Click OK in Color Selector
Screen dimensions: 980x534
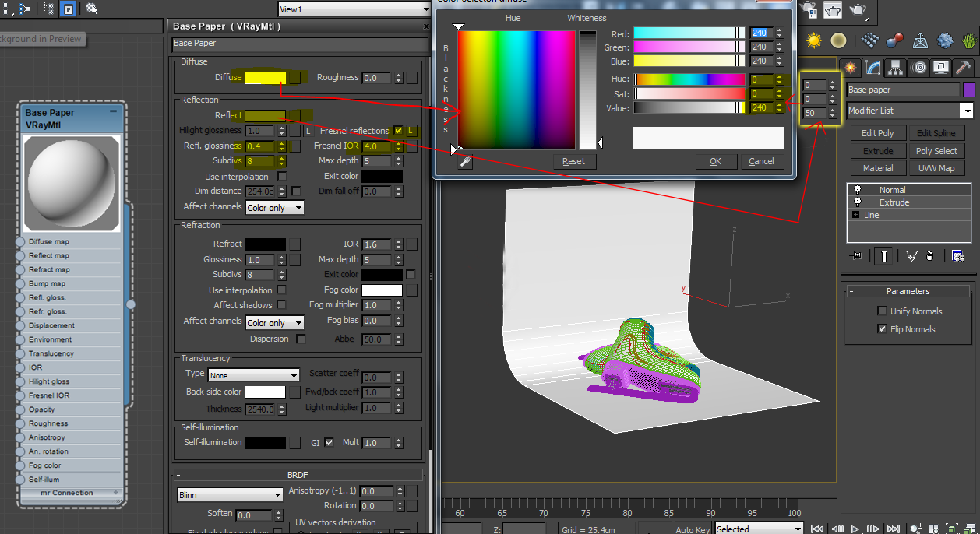tap(715, 161)
